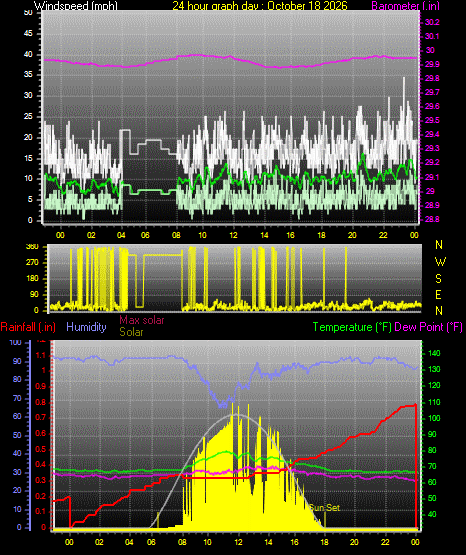Click the '0.2' rainfall scale value

(41, 496)
